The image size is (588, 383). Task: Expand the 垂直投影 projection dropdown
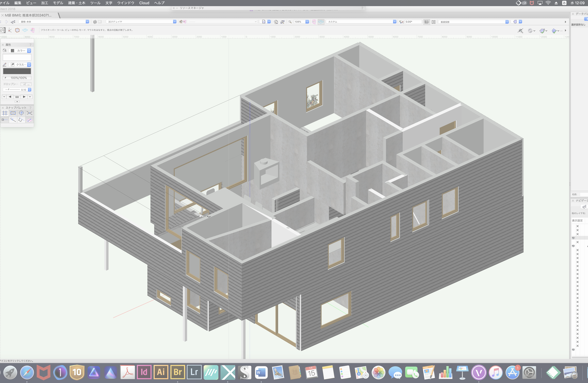pos(507,22)
